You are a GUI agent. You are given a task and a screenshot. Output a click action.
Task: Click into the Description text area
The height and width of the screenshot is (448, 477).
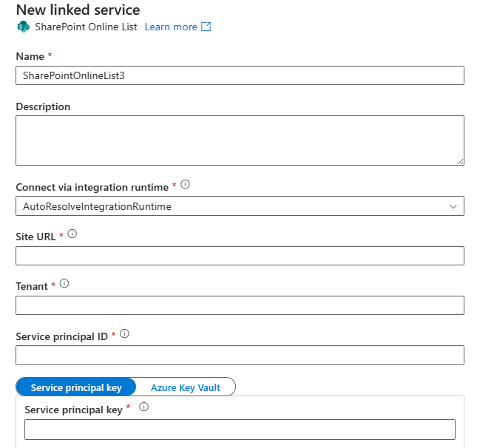[240, 140]
